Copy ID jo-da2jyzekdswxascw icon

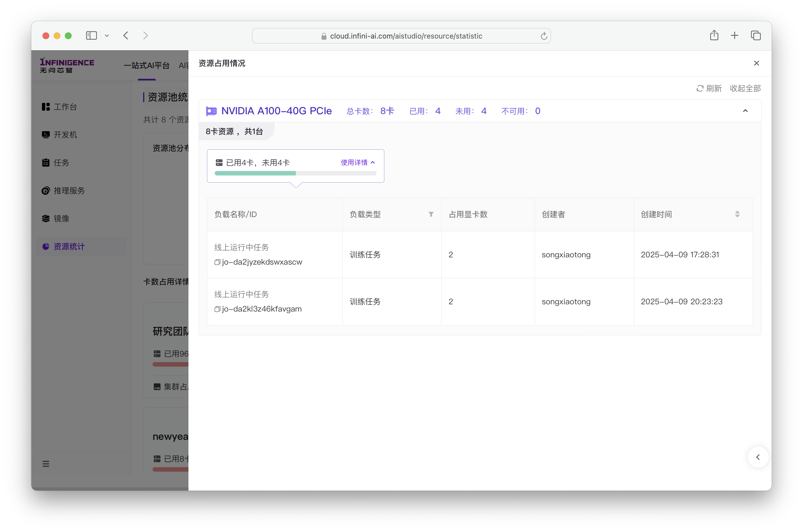[x=217, y=262]
